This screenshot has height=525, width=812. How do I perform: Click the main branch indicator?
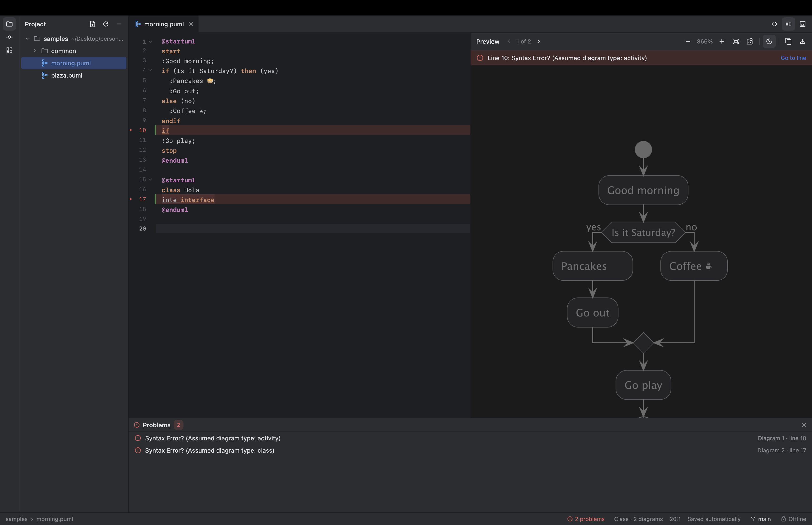coord(761,519)
